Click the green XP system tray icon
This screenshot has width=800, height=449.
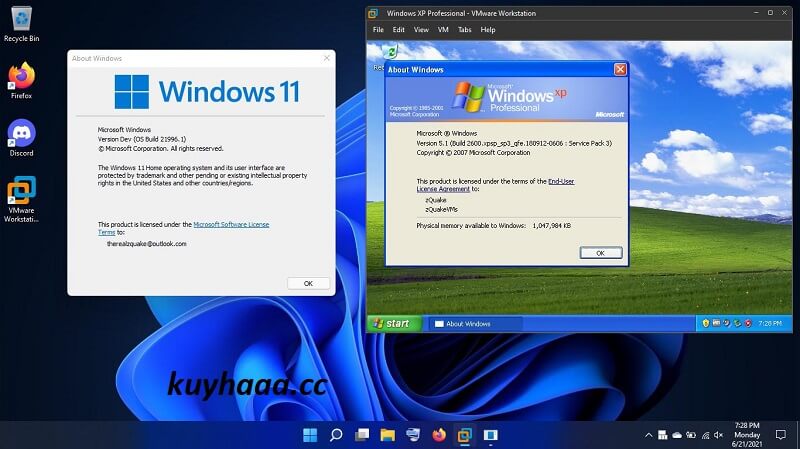[737, 323]
